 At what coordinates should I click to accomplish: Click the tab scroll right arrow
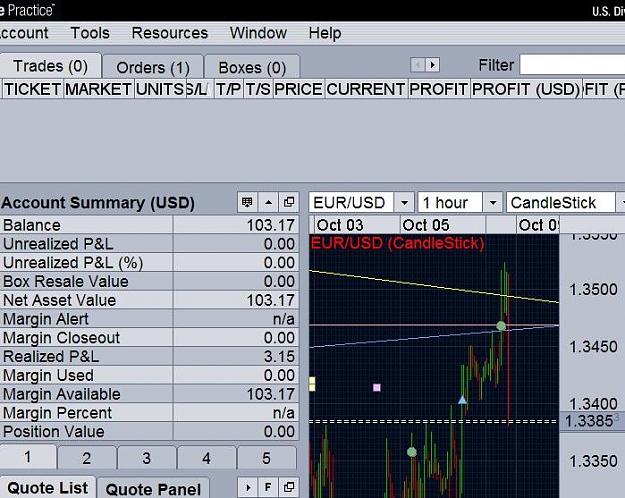432,65
